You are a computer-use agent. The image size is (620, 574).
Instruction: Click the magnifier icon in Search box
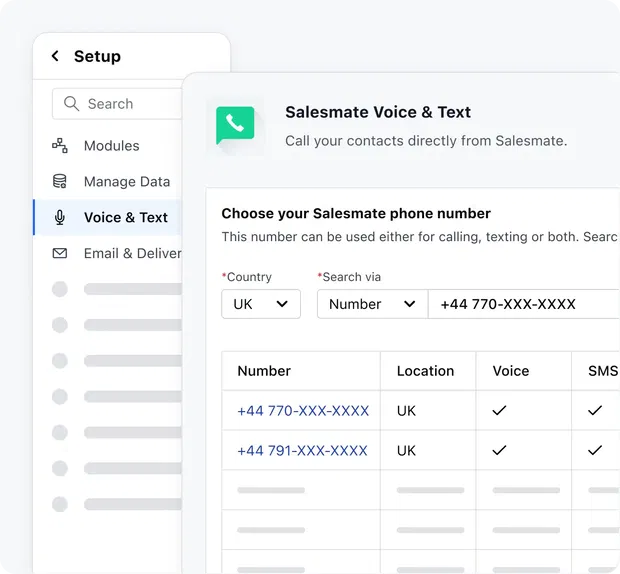pos(72,104)
